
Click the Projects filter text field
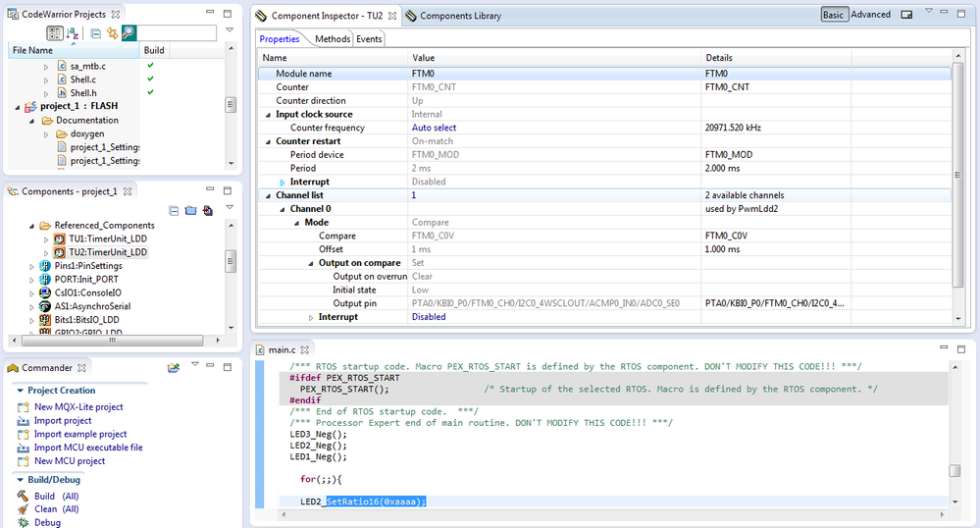177,33
